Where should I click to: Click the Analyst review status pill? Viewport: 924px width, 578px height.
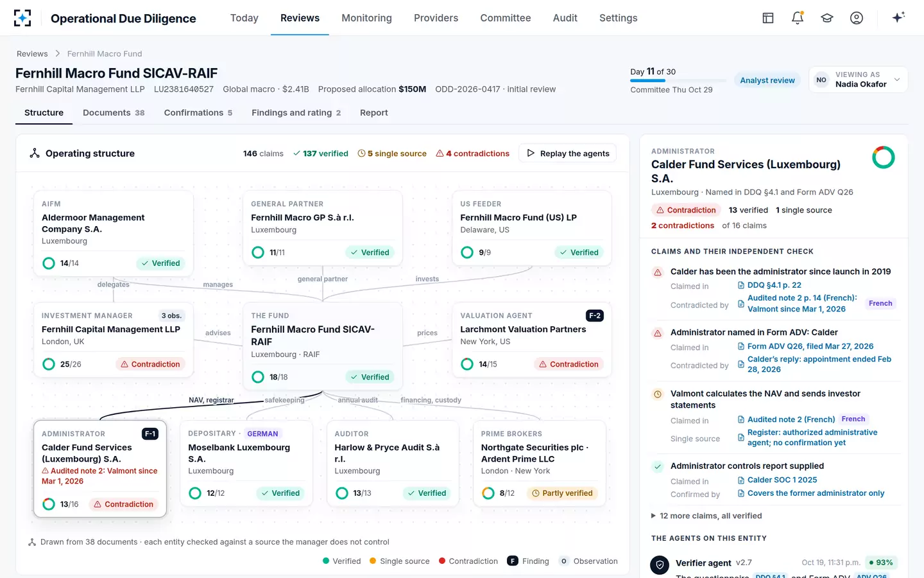pyautogui.click(x=767, y=80)
